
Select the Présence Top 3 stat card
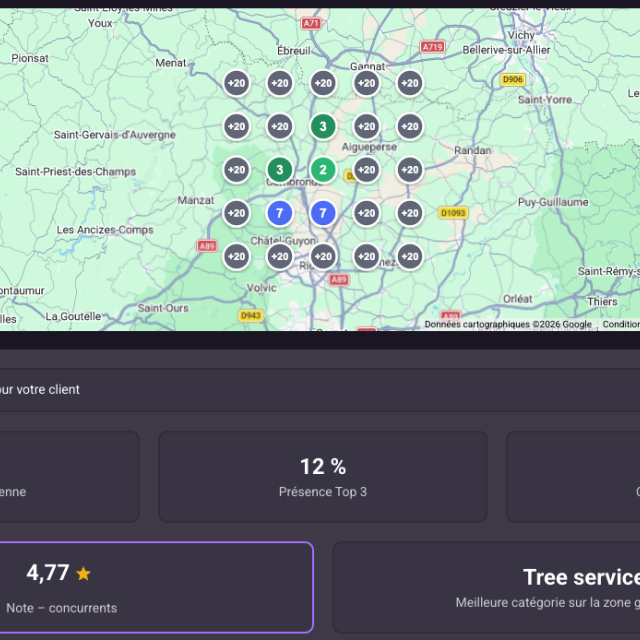point(322,477)
